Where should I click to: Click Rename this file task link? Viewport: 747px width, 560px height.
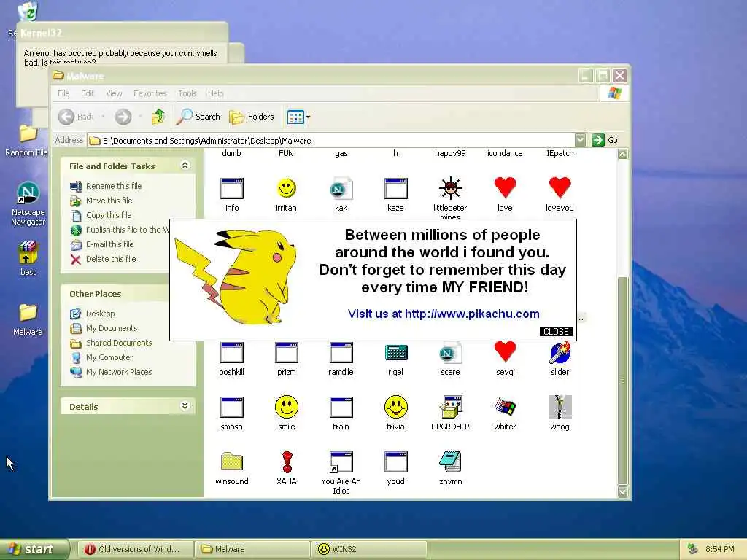[x=114, y=186]
